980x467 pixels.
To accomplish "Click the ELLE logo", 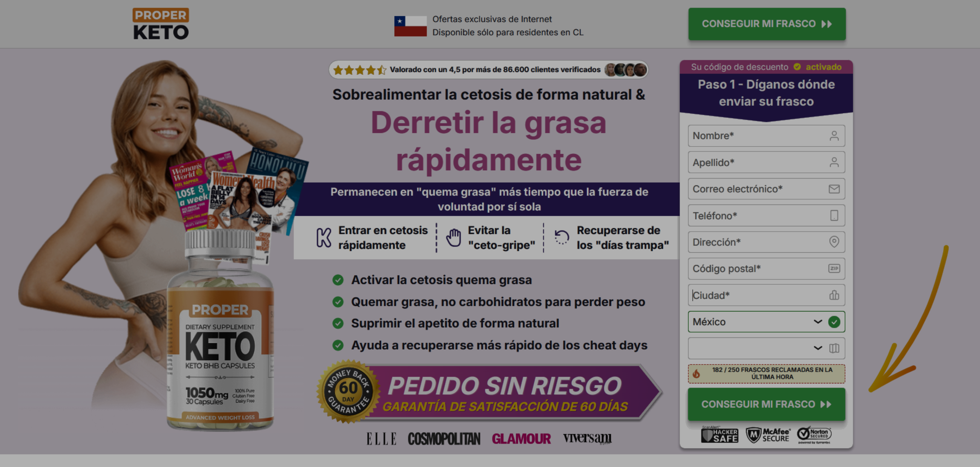I will (x=381, y=439).
